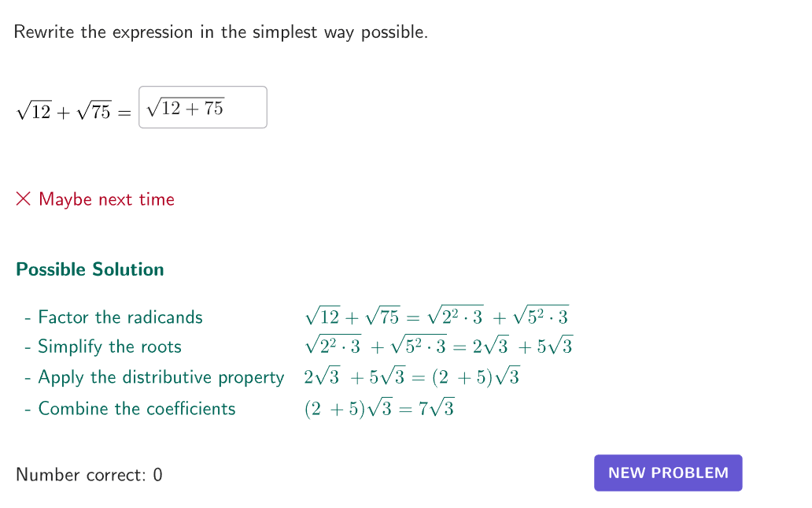The image size is (812, 508).
Task: Click the √(12+75) entered answer
Action: 186,108
